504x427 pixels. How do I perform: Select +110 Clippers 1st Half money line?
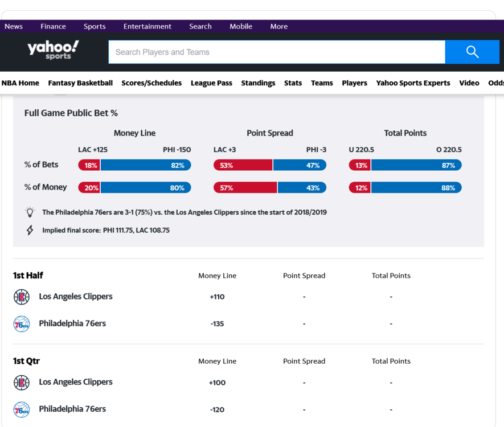click(217, 297)
